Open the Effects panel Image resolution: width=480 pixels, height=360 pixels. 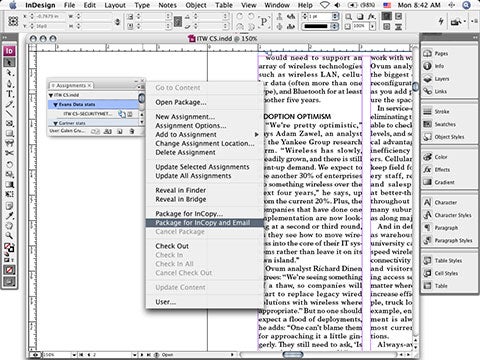click(x=442, y=169)
